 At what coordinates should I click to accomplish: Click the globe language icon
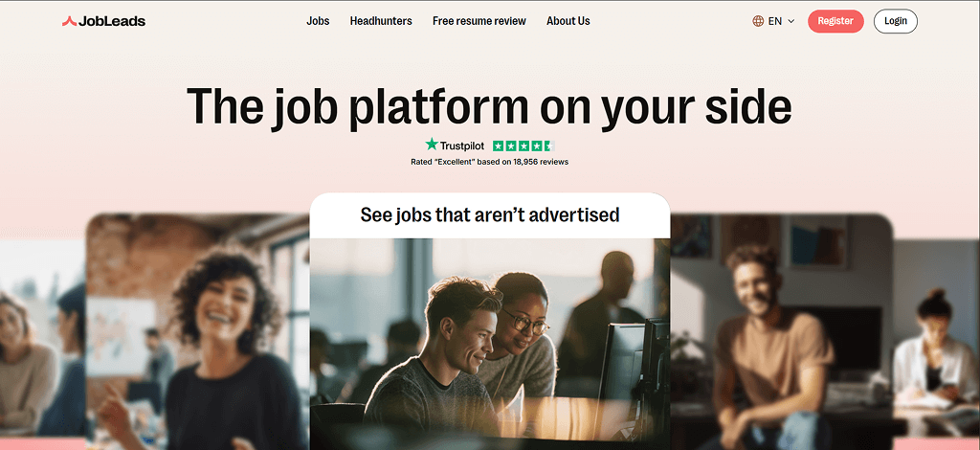click(x=758, y=21)
